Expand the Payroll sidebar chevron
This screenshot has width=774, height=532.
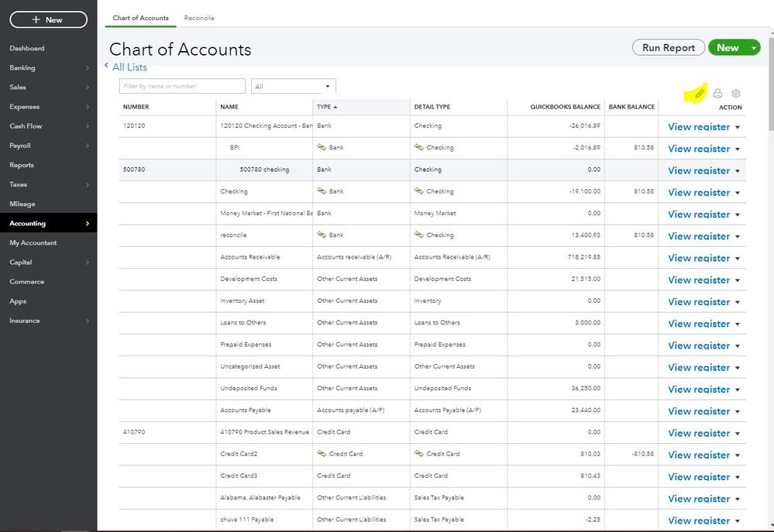coord(88,146)
